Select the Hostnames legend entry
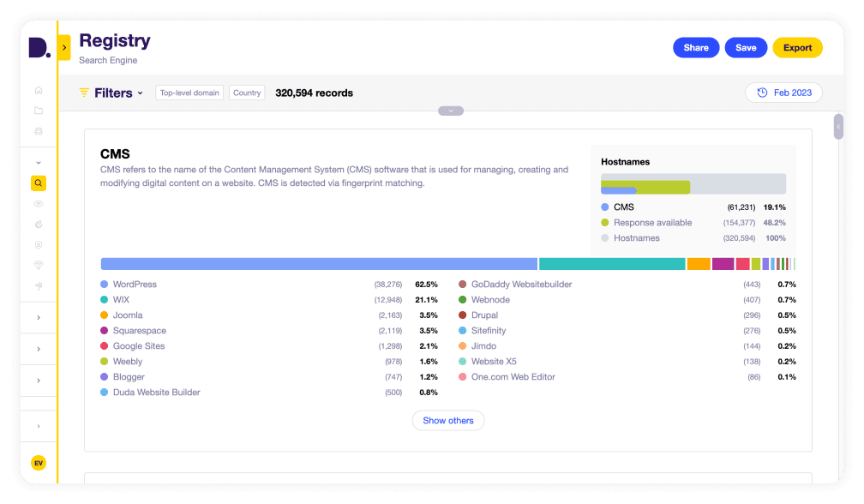Viewport: 864px width, 504px height. (x=693, y=238)
